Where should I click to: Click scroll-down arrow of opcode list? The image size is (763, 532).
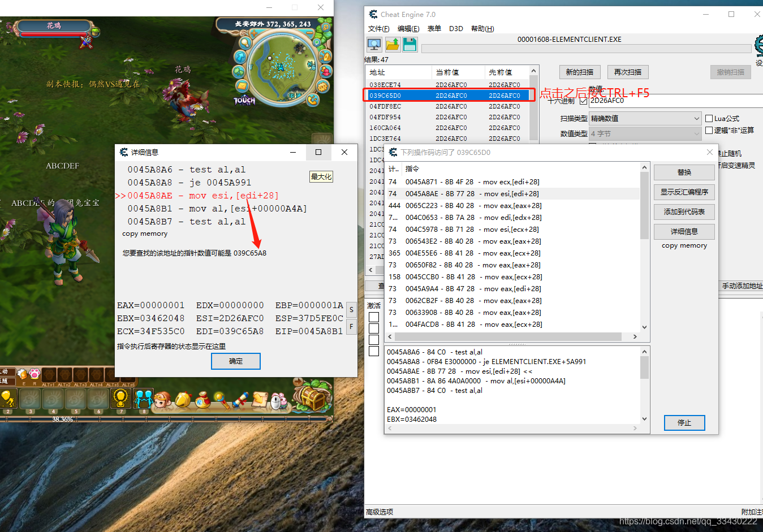pos(644,327)
